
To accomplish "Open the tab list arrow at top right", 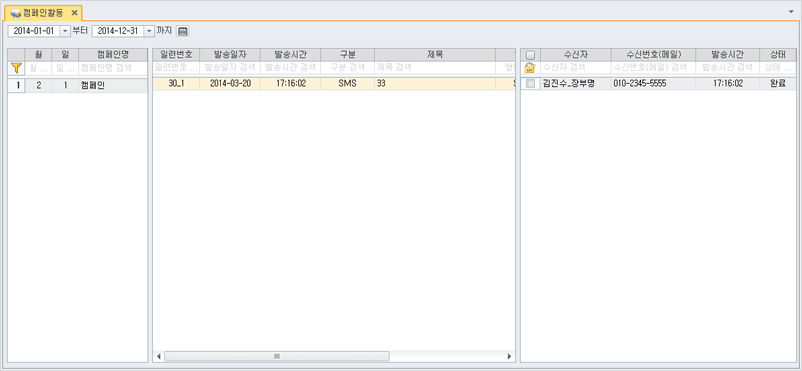I will pyautogui.click(x=793, y=11).
